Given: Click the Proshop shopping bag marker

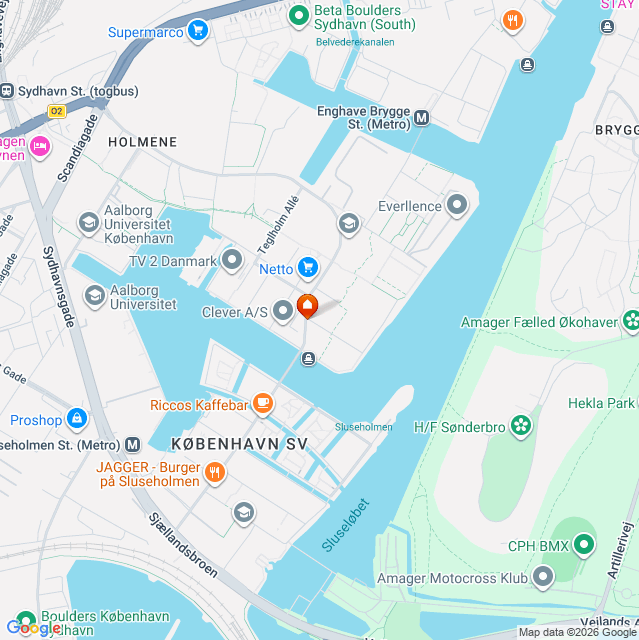Looking at the screenshot, I should [x=77, y=419].
